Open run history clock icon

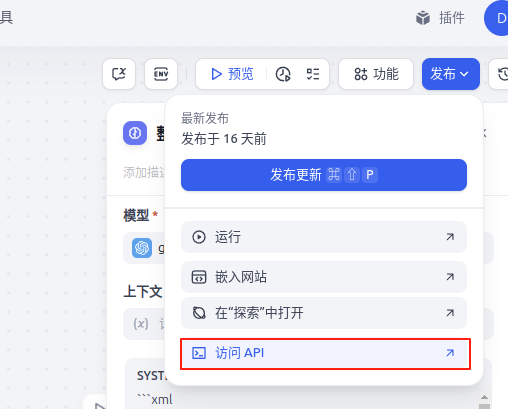pos(283,74)
